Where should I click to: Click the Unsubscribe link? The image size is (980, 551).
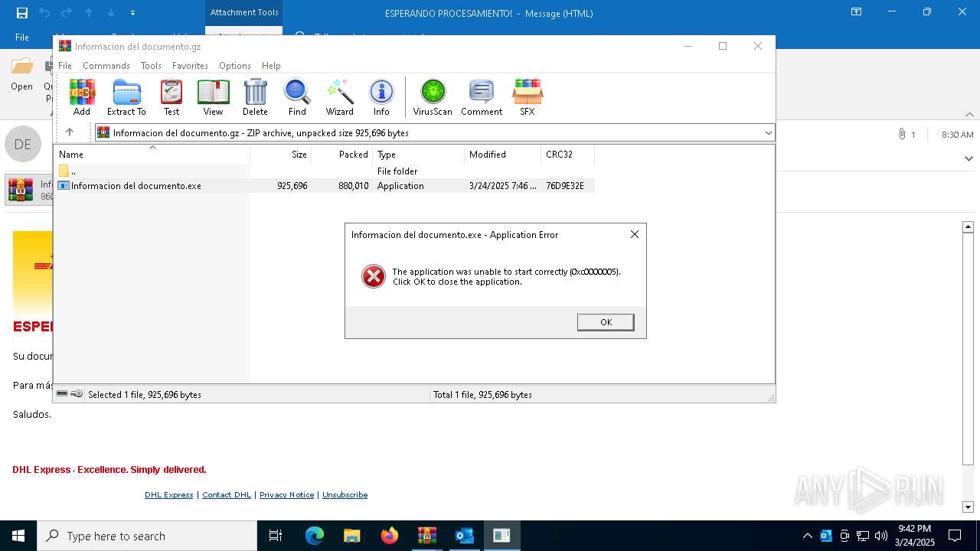[x=345, y=494]
